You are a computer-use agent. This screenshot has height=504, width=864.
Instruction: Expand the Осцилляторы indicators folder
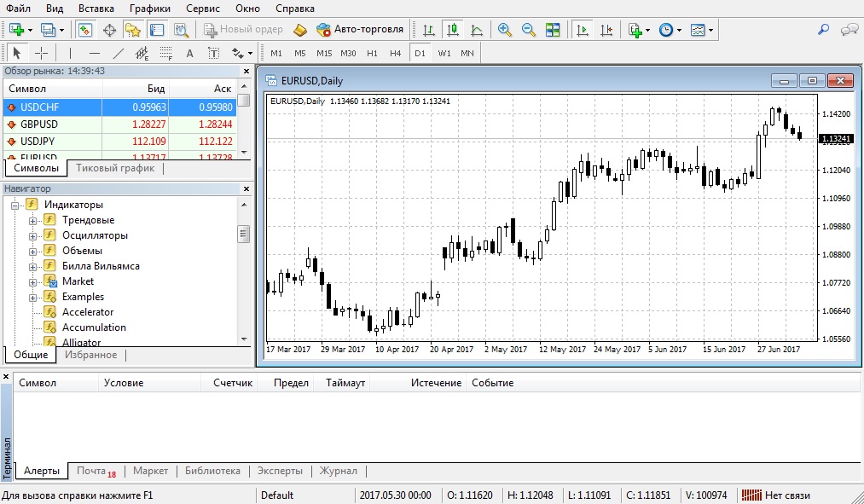click(32, 236)
